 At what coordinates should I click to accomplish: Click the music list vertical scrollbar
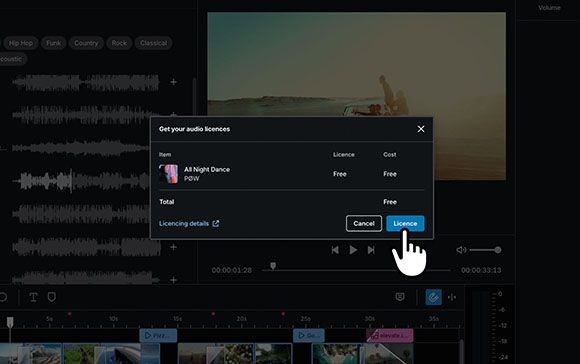[194, 96]
